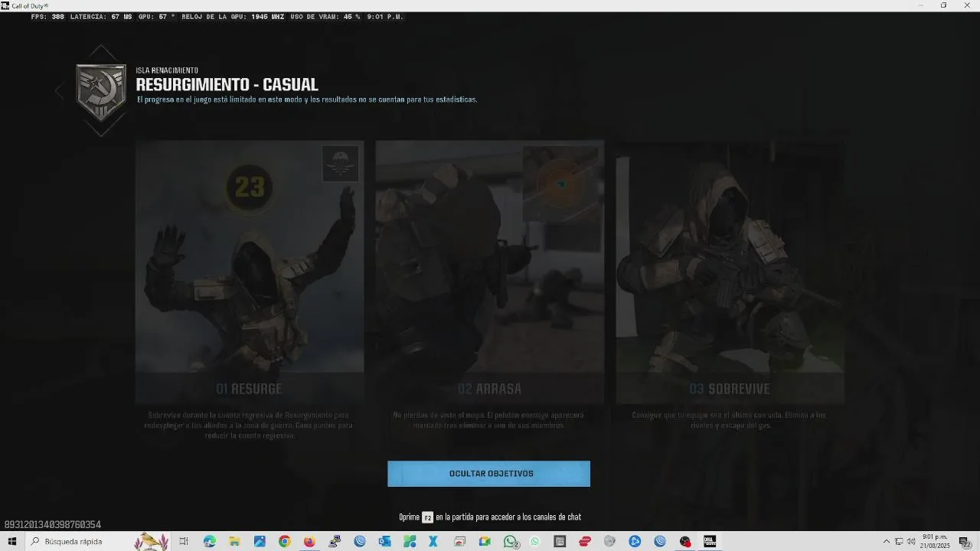
Task: Click the limited progress notice text
Action: (x=307, y=99)
